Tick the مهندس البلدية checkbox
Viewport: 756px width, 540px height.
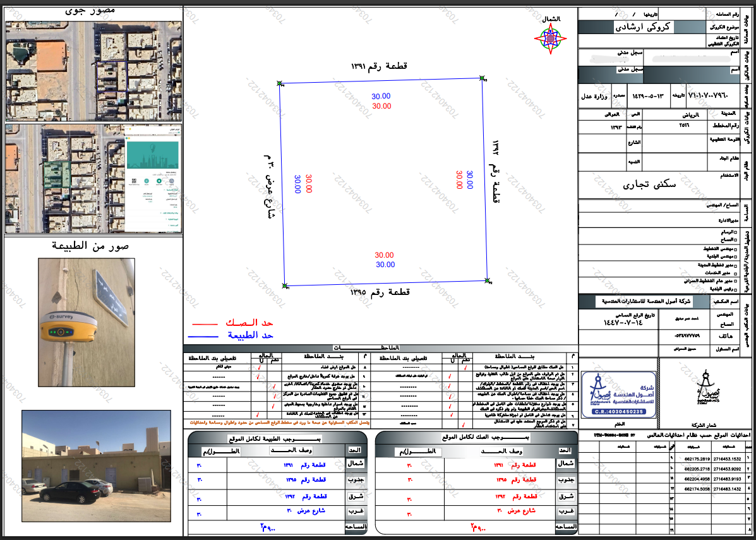[x=735, y=256]
